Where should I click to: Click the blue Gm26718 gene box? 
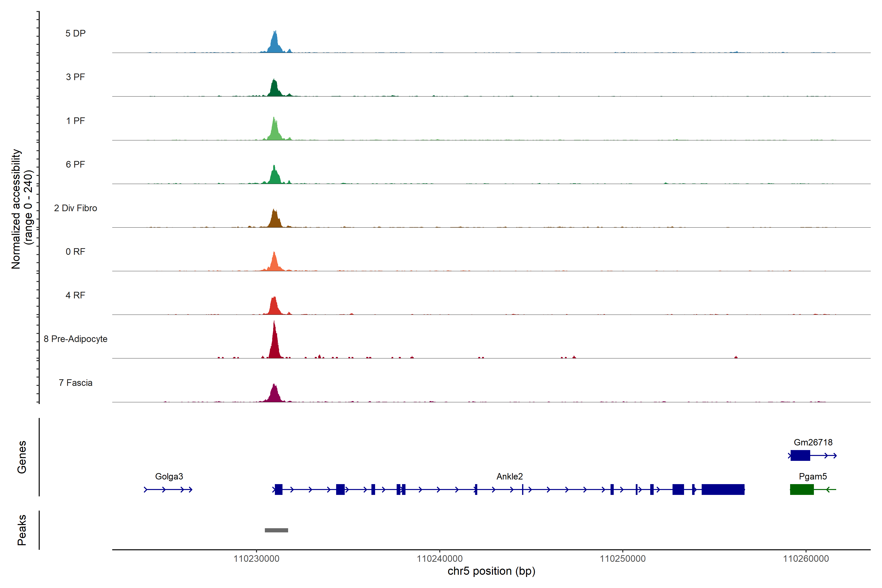(800, 455)
